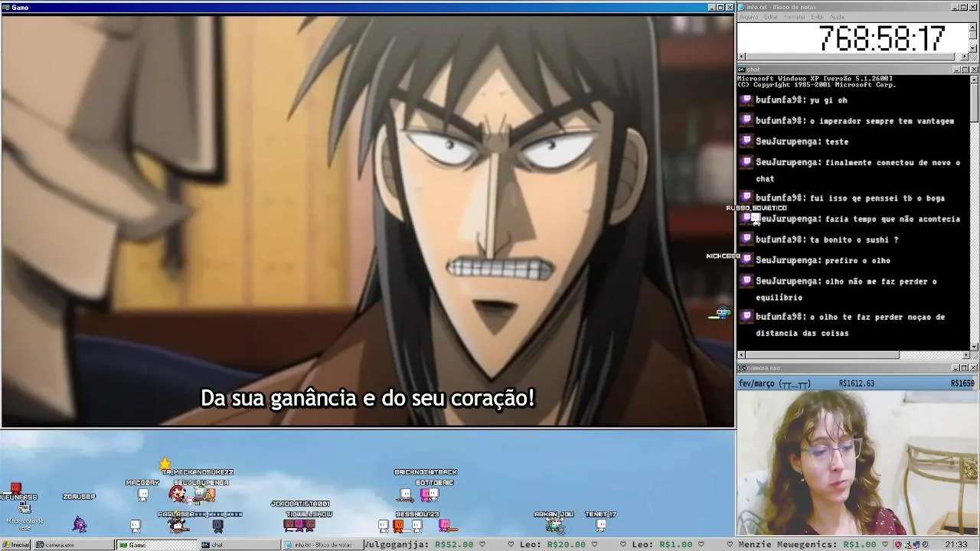The image size is (980, 551).
Task: Click the MACGORY white square avatar
Action: [143, 495]
